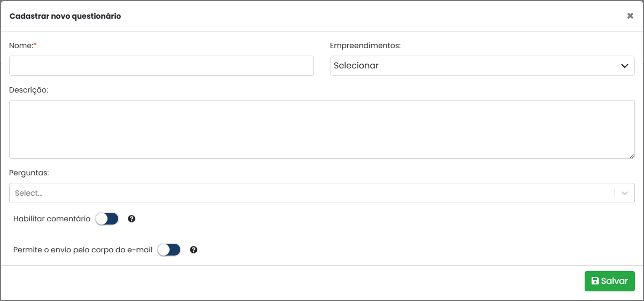Click inside the Descrição text area
The width and height of the screenshot is (644, 301).
(x=322, y=129)
